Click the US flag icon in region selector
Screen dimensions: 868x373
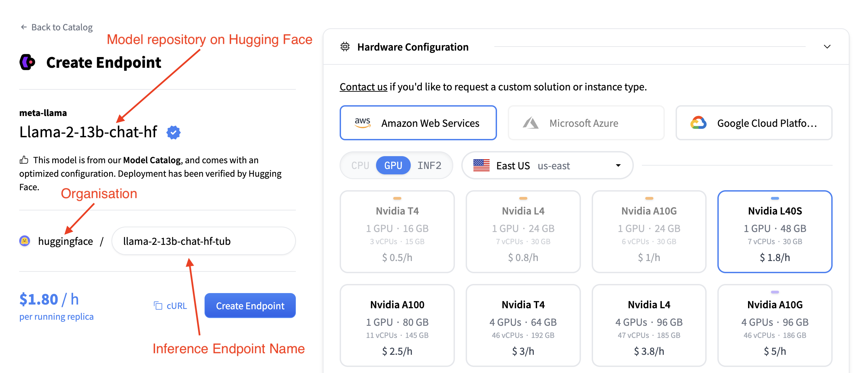point(481,165)
